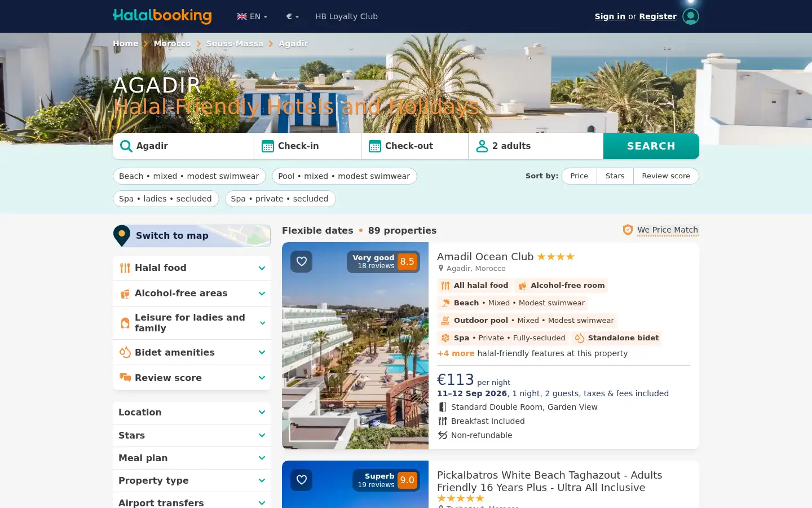Image resolution: width=812 pixels, height=508 pixels.
Task: Click the 2 adults guests field
Action: [536, 146]
